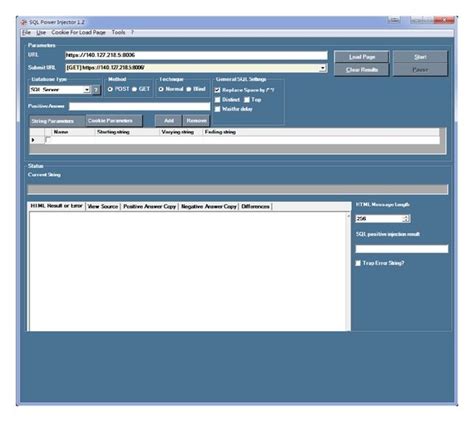Switch to the Differences tab
This screenshot has height=422, width=474.
tap(255, 207)
